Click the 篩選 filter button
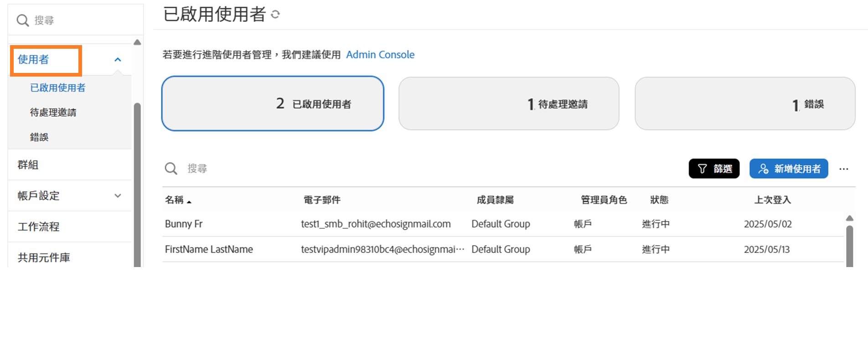 714,169
